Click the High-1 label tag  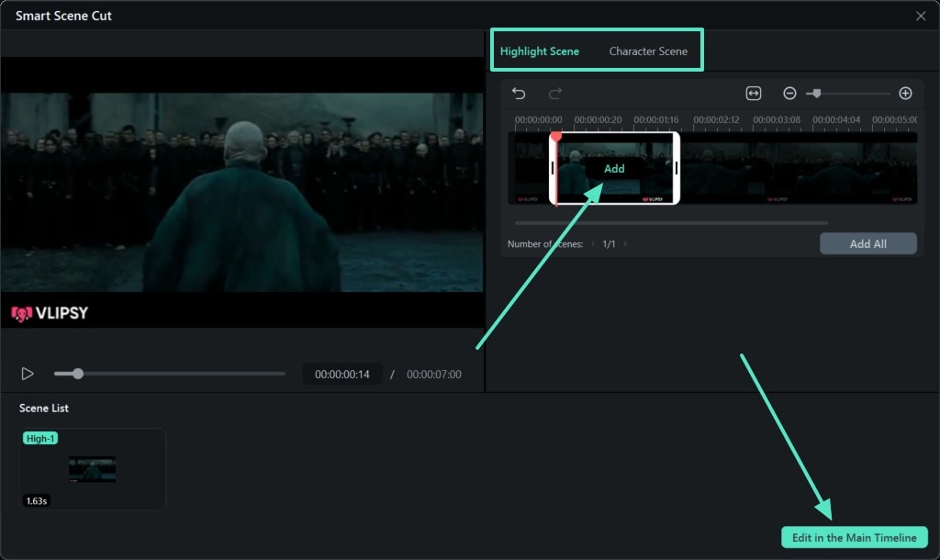point(40,438)
